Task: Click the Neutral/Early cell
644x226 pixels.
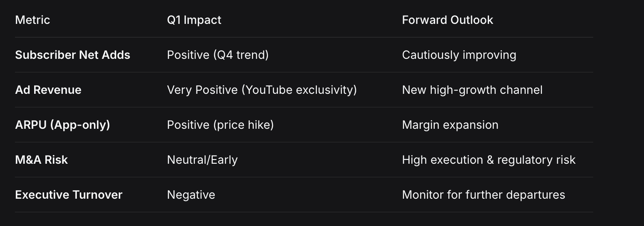Action: click(202, 160)
